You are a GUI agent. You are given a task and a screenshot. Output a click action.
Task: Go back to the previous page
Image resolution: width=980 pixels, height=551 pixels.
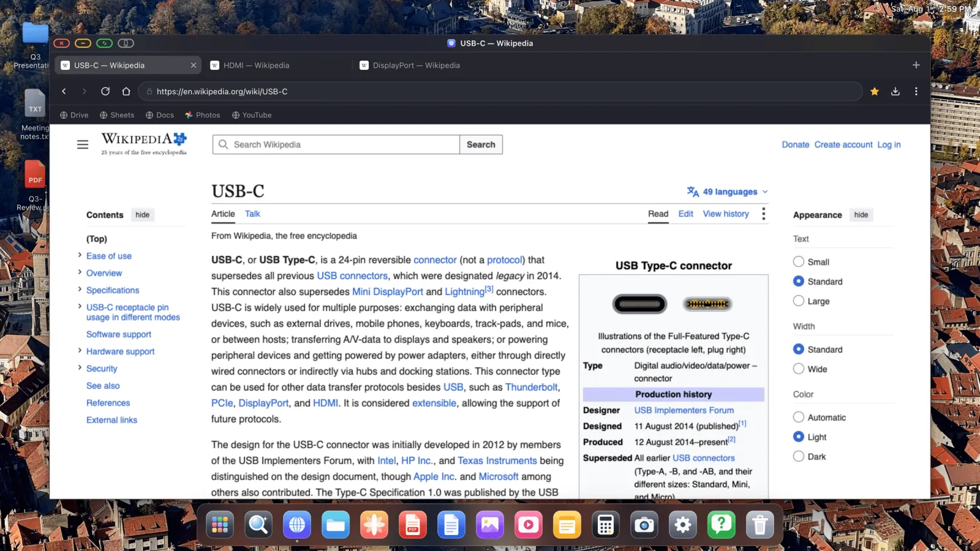pyautogui.click(x=64, y=91)
